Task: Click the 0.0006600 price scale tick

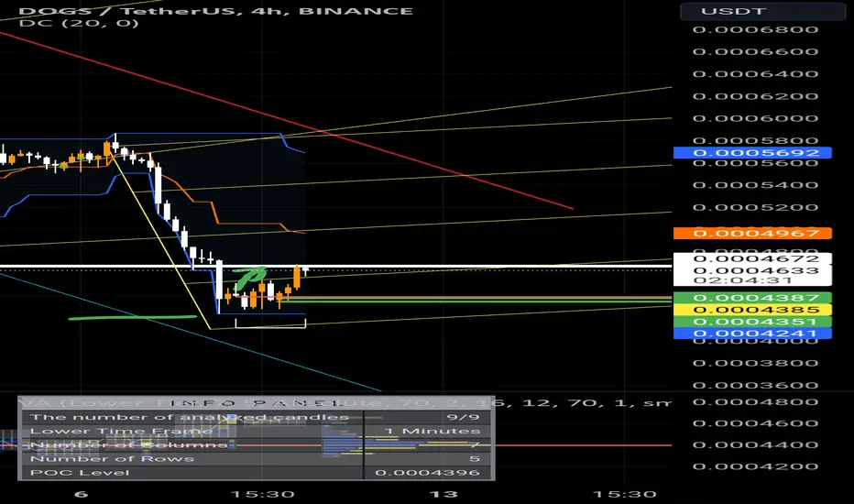Action: 755,51
